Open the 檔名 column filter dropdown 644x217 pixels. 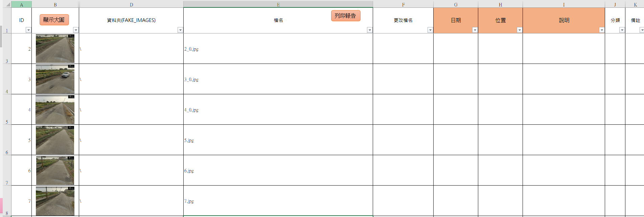pos(370,30)
